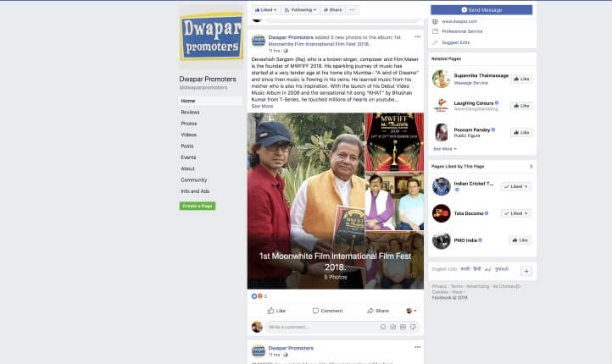
Task: Open the thumbnail of man in purple shawl
Action: click(x=394, y=201)
